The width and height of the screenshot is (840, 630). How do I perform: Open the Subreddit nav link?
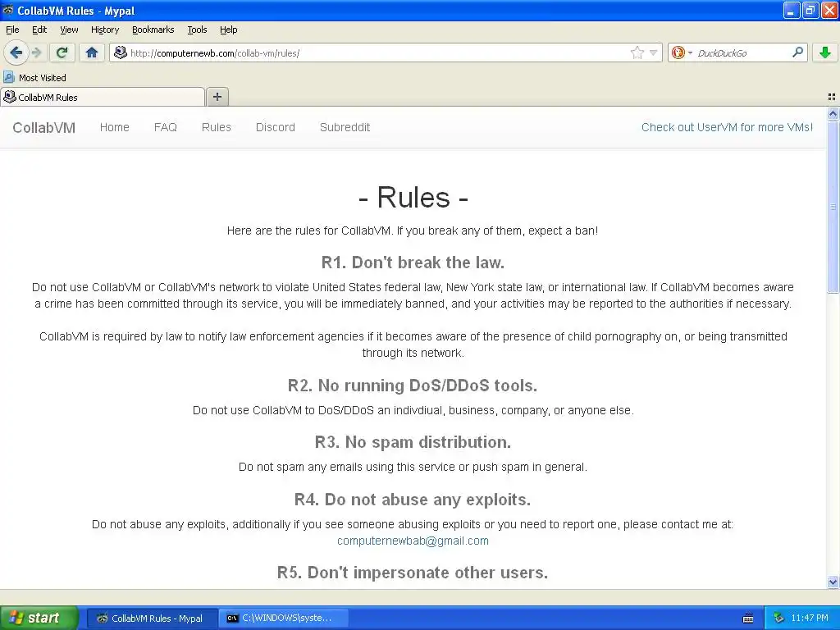[x=345, y=127]
